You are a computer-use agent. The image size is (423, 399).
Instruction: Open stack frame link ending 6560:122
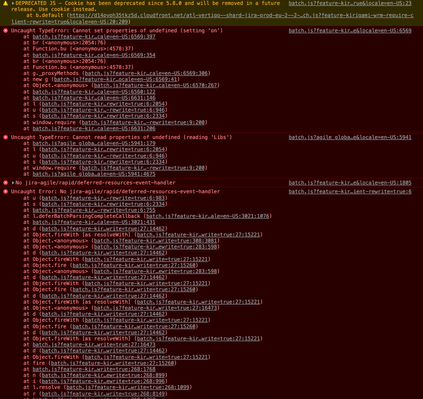click(x=94, y=92)
